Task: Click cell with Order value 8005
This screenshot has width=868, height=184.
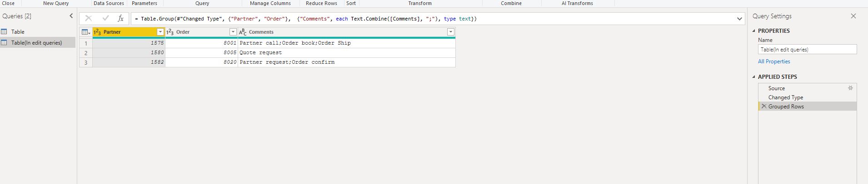Action: pyautogui.click(x=201, y=53)
